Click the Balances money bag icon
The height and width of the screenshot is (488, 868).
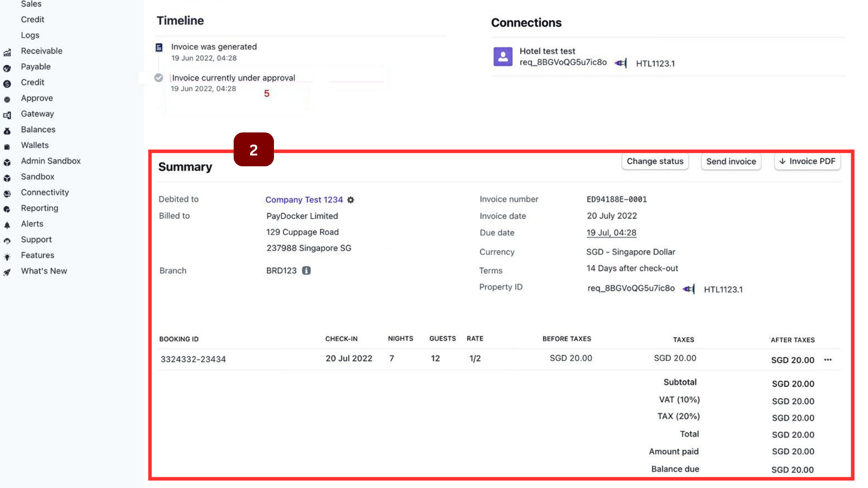pyautogui.click(x=7, y=131)
